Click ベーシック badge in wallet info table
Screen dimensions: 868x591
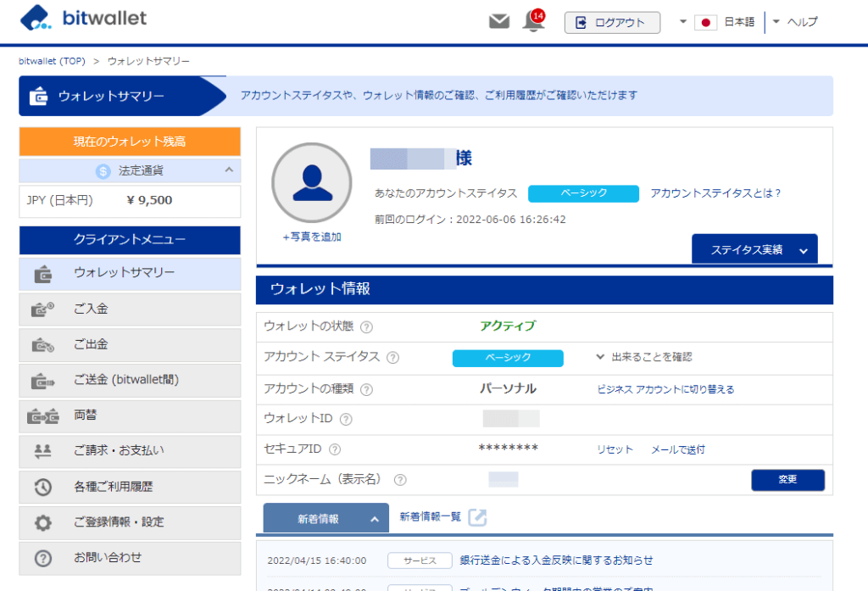click(508, 358)
